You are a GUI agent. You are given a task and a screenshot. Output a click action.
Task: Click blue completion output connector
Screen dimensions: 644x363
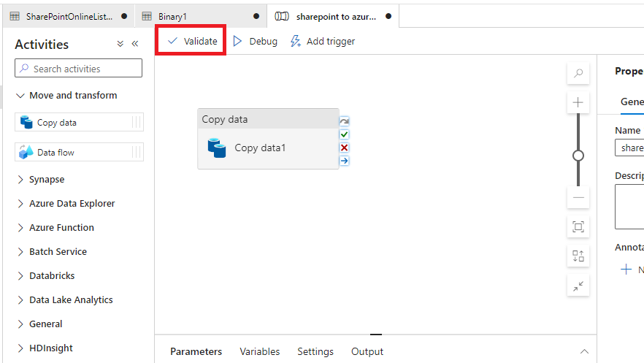point(344,161)
